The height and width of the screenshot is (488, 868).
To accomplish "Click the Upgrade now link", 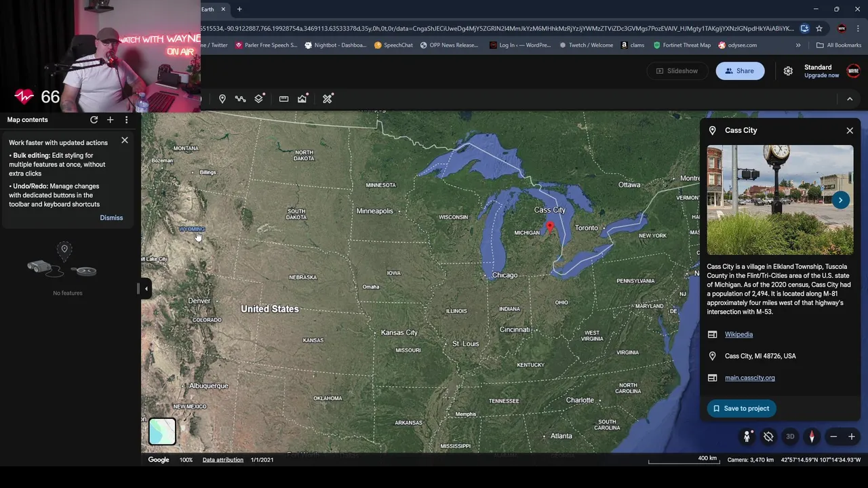I will pos(821,75).
